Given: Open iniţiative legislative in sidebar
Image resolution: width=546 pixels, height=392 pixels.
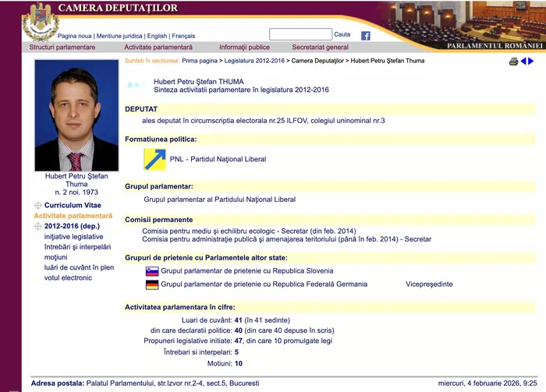Looking at the screenshot, I should pyautogui.click(x=73, y=236).
